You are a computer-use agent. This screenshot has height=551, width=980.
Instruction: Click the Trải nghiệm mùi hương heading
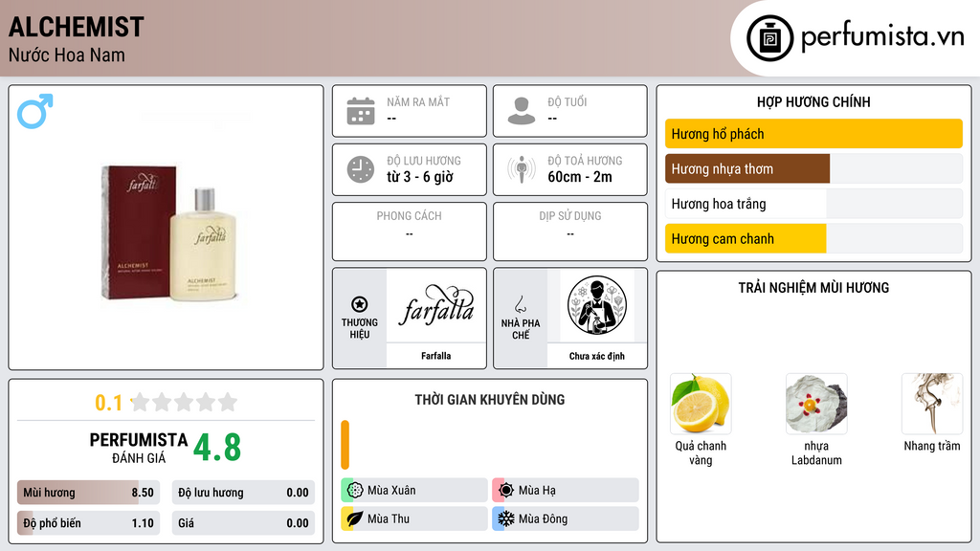click(x=813, y=288)
